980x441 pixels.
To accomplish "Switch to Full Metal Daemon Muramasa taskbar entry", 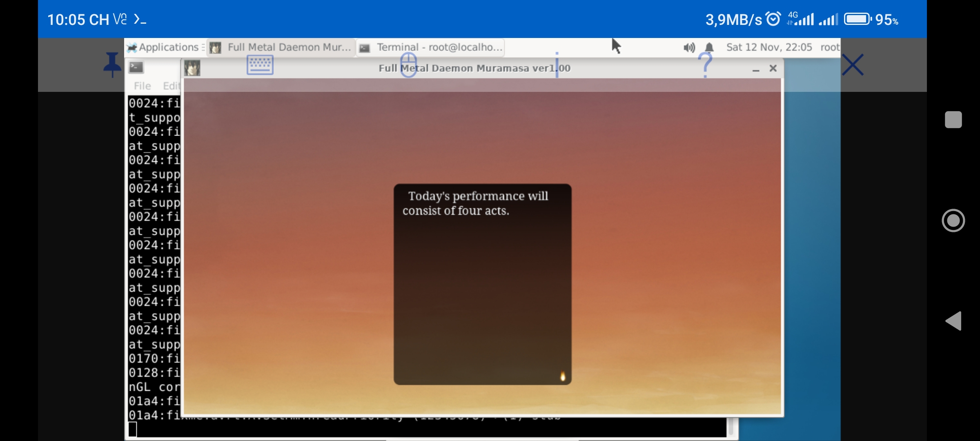I will click(x=281, y=47).
